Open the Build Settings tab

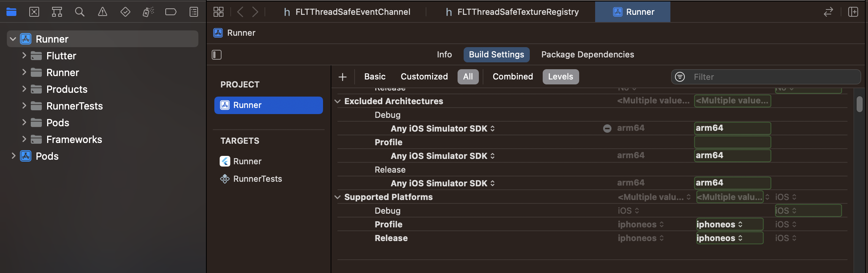[x=496, y=55]
